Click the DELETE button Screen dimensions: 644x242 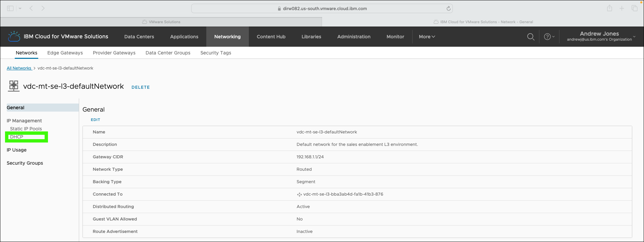(x=141, y=87)
